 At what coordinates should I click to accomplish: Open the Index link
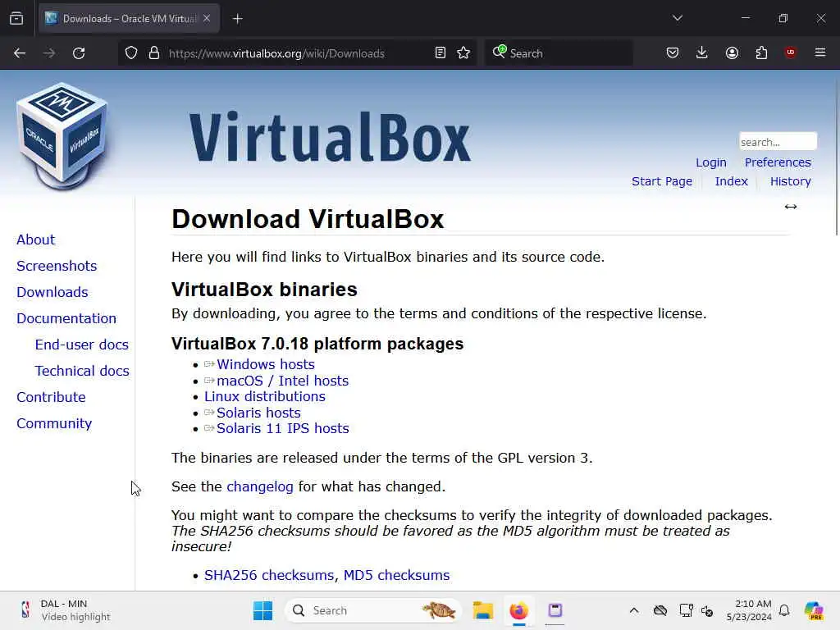(731, 181)
